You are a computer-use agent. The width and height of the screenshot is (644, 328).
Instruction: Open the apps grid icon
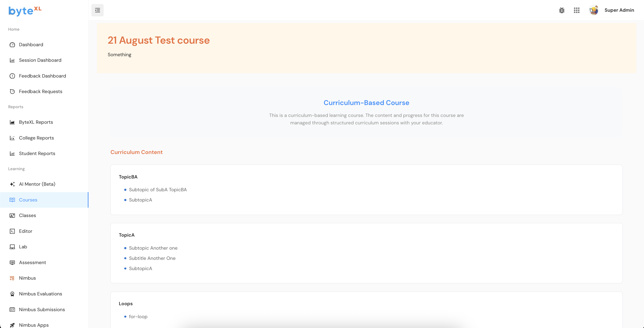click(x=576, y=10)
